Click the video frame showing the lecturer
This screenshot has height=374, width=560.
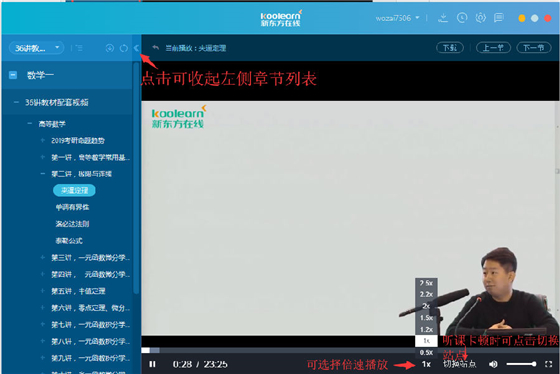click(x=349, y=218)
